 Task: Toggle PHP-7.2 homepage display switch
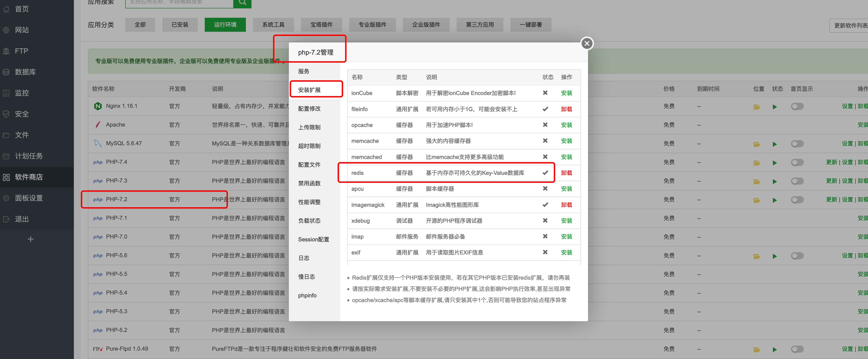click(797, 200)
